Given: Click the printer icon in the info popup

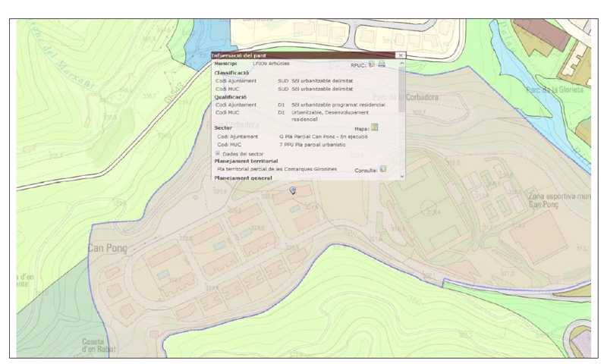Looking at the screenshot, I should click(x=382, y=64).
